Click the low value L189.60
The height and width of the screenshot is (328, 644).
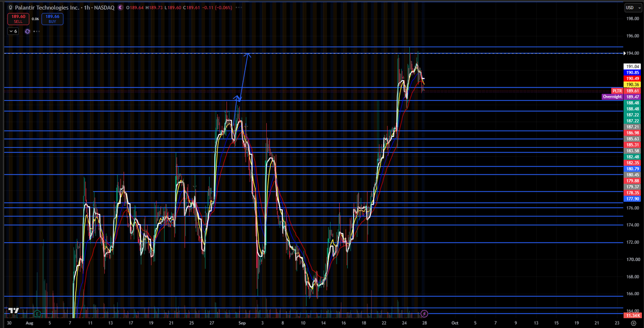pos(172,7)
